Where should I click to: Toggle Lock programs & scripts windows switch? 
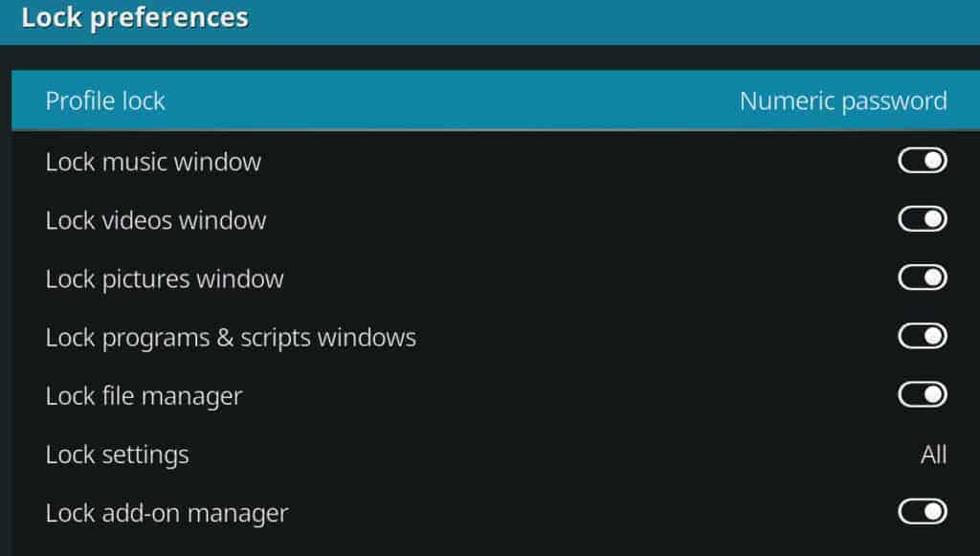point(923,336)
